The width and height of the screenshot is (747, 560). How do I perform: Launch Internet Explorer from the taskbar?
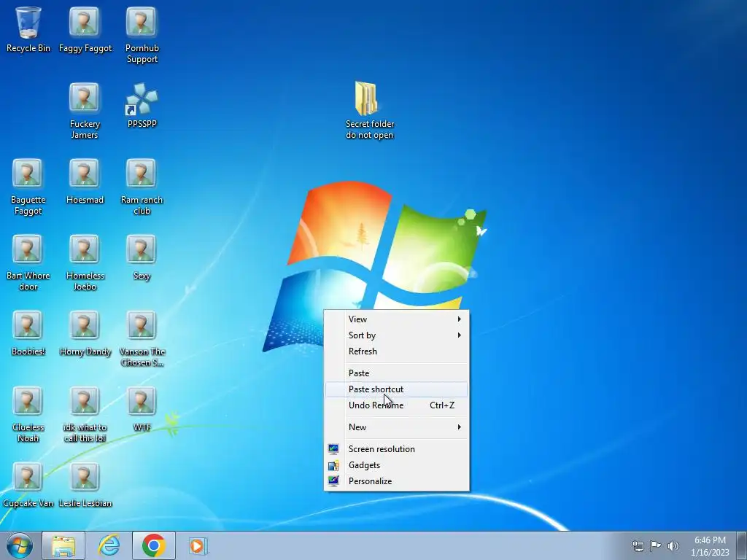point(109,545)
